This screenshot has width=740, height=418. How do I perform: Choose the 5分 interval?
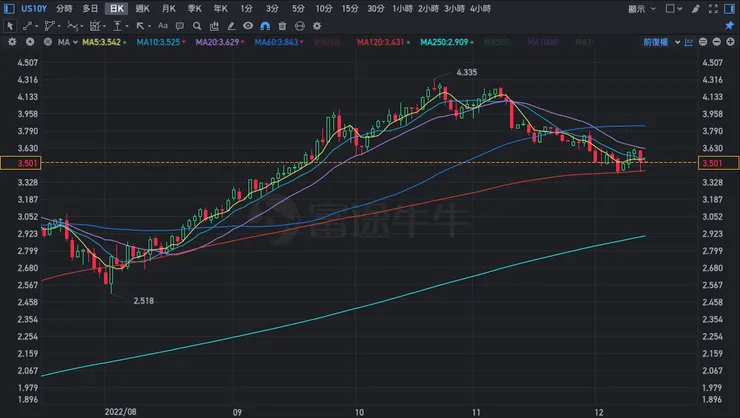coord(298,8)
